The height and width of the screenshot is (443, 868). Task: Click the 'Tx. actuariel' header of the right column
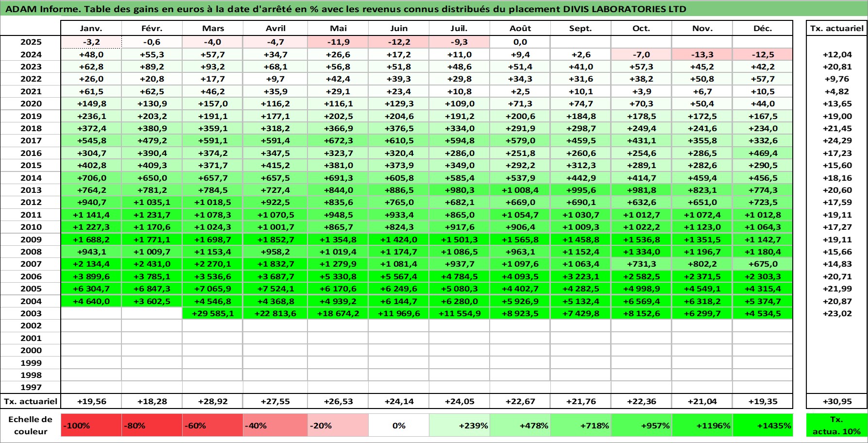[836, 28]
